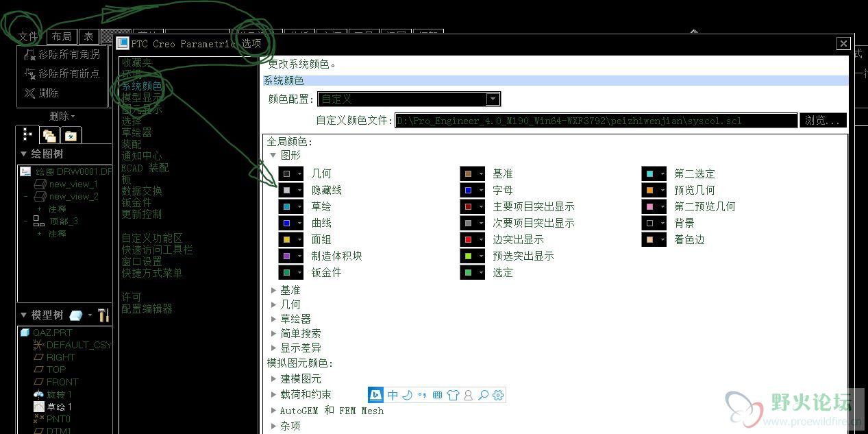Open model tree settings hammer icon

(103, 315)
